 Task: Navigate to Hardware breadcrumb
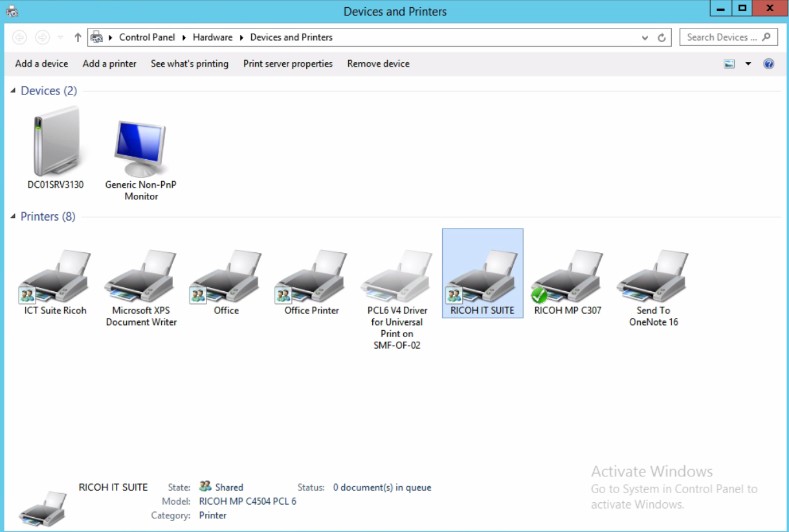pos(212,38)
